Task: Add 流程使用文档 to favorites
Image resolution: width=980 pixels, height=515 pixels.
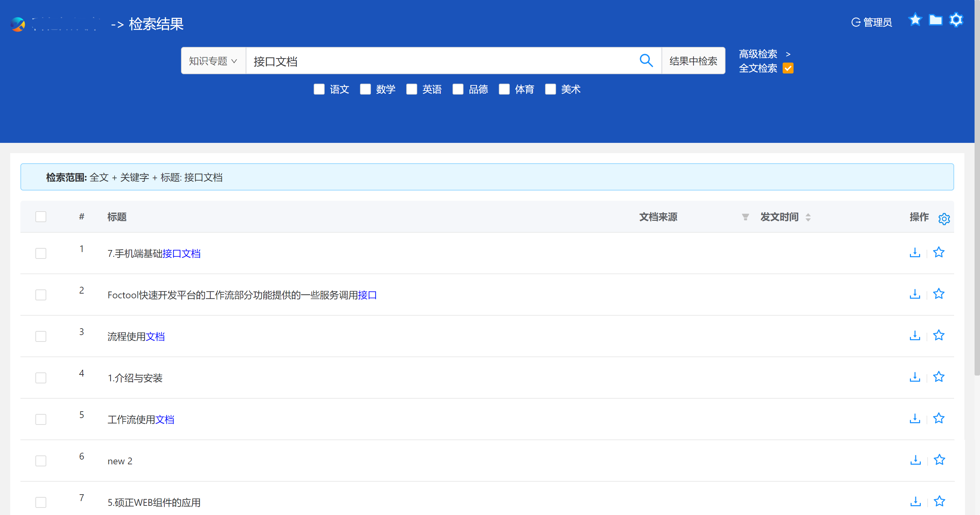Action: click(x=938, y=335)
